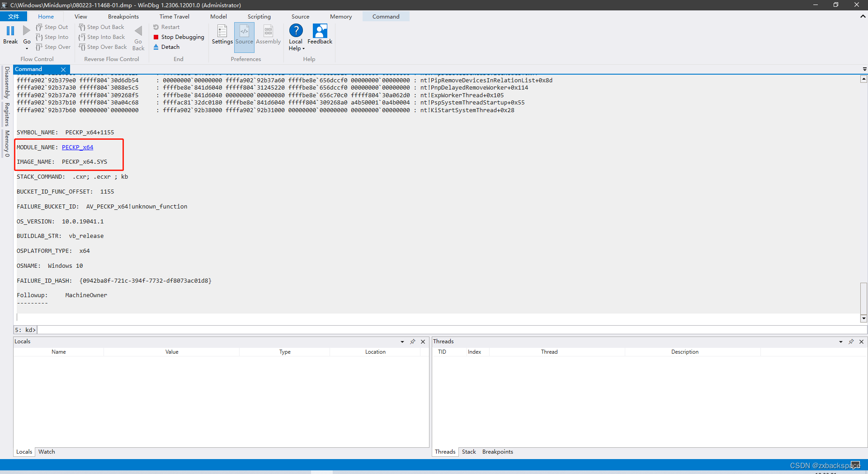Select the Breakpoints bottom tab
The width and height of the screenshot is (868, 474).
tap(498, 452)
